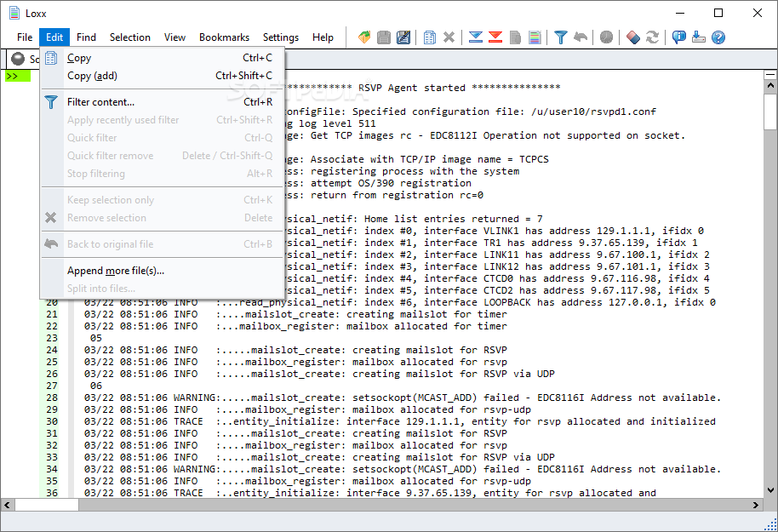Open the File menu

(25, 37)
